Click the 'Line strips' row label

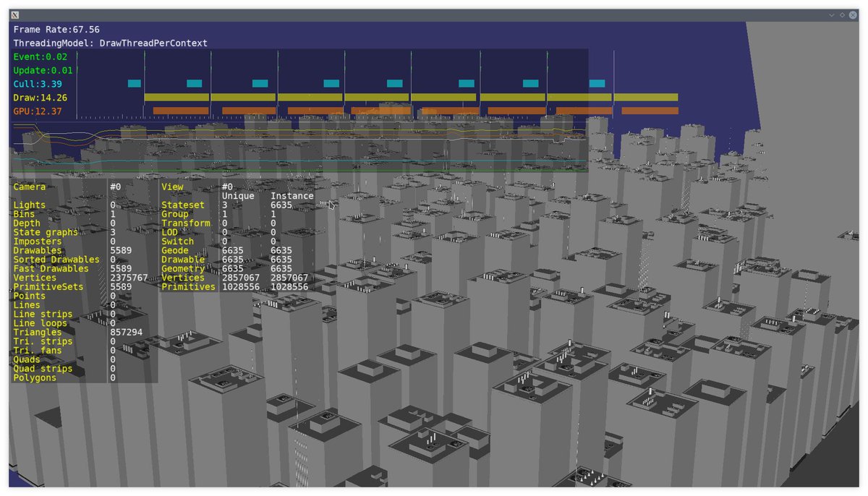pyautogui.click(x=43, y=315)
